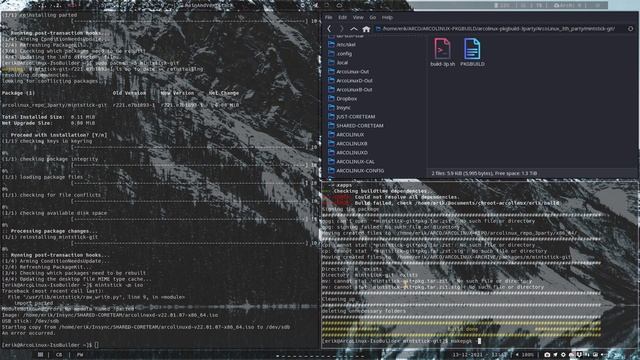Open the File menu in file manager

(329, 18)
